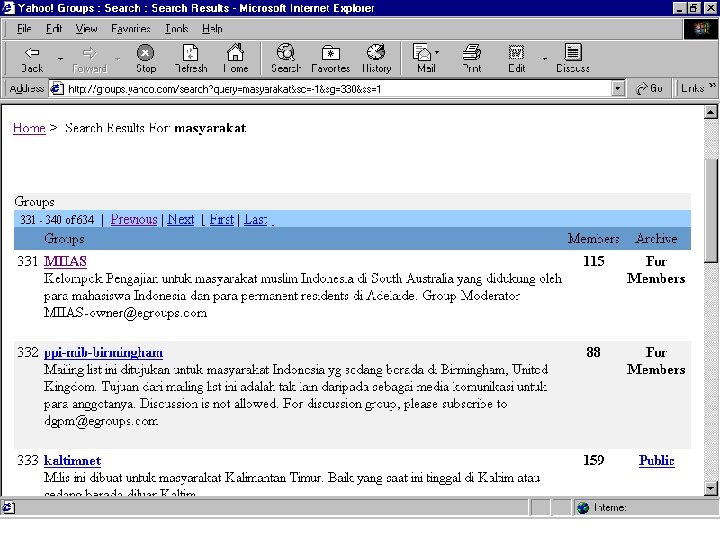The width and height of the screenshot is (720, 540).
Task: Open the Help menu
Action: point(212,28)
